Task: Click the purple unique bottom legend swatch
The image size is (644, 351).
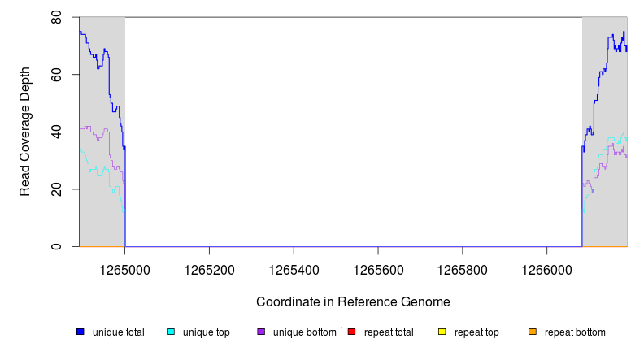Action: [261, 332]
